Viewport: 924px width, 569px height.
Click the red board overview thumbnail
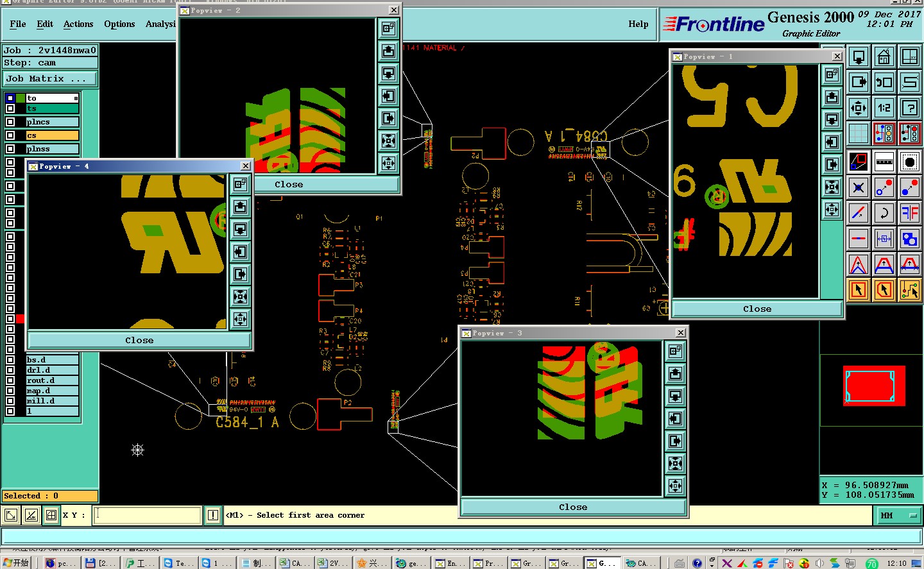point(873,386)
